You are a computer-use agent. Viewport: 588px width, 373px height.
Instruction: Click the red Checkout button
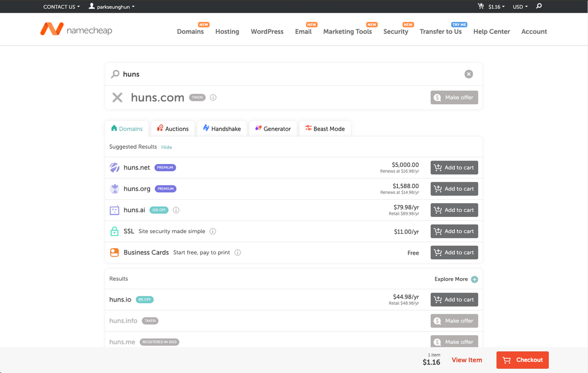(x=522, y=360)
